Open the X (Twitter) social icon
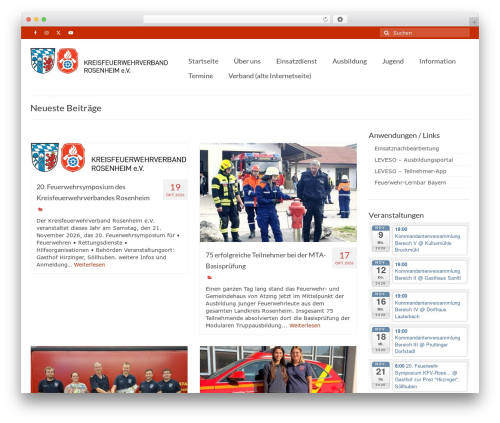Viewport: 500px width, 423px height. (x=58, y=33)
